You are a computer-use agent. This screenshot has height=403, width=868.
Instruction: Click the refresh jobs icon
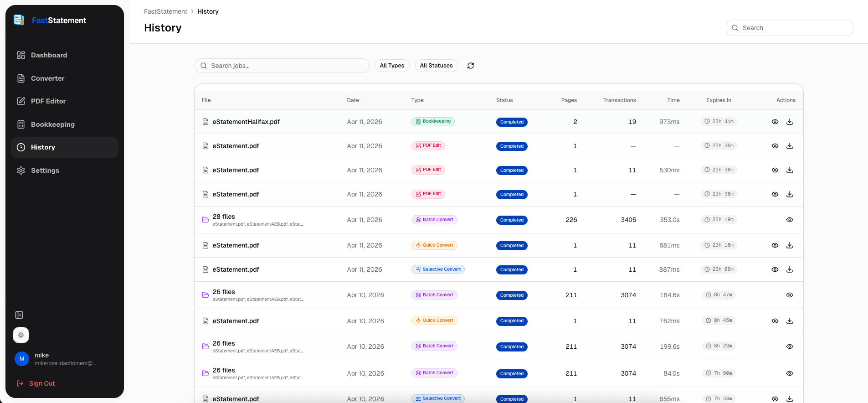tap(471, 66)
